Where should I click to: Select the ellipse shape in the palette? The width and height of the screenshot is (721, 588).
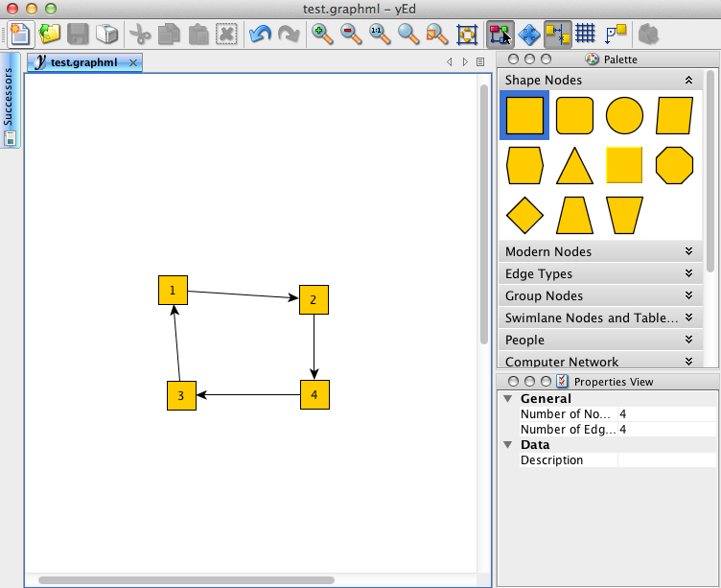[624, 116]
